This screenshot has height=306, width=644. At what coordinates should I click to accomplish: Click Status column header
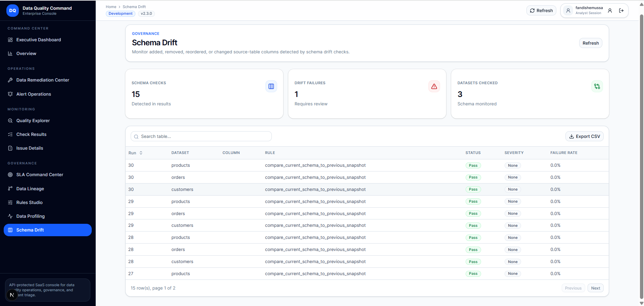click(x=473, y=153)
